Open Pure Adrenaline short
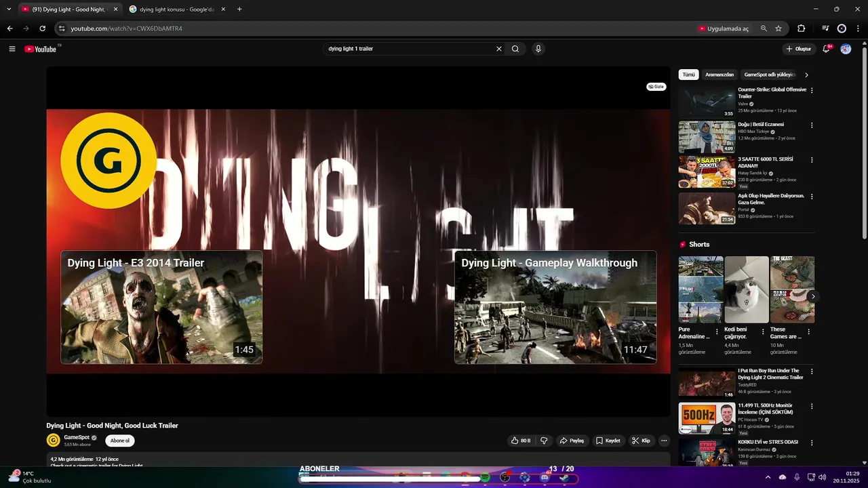The image size is (868, 488). 701,289
